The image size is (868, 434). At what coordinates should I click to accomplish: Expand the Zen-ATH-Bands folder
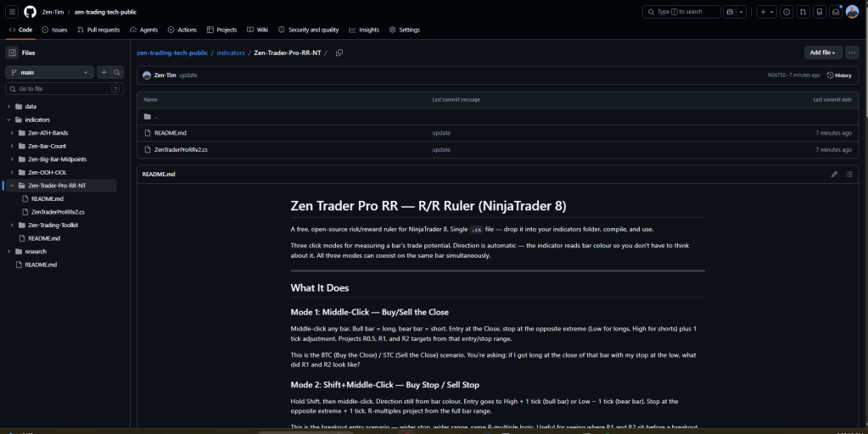point(12,133)
